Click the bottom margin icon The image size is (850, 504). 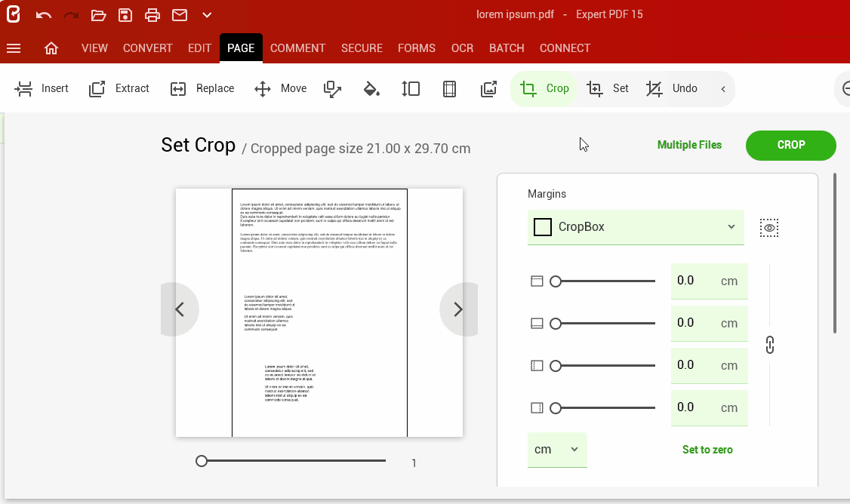tap(537, 324)
